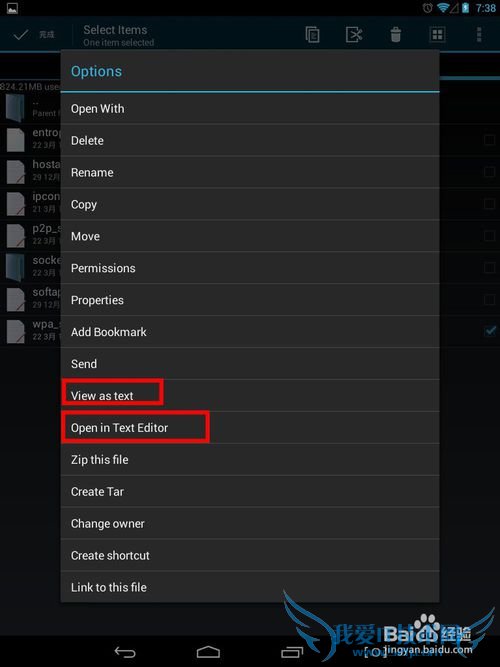500x667 pixels.
Task: Tap the Android back navigation button
Action: [125, 651]
